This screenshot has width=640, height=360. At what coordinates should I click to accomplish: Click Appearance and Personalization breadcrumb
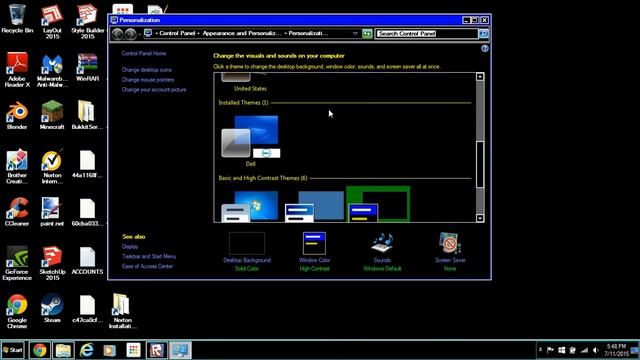click(242, 33)
